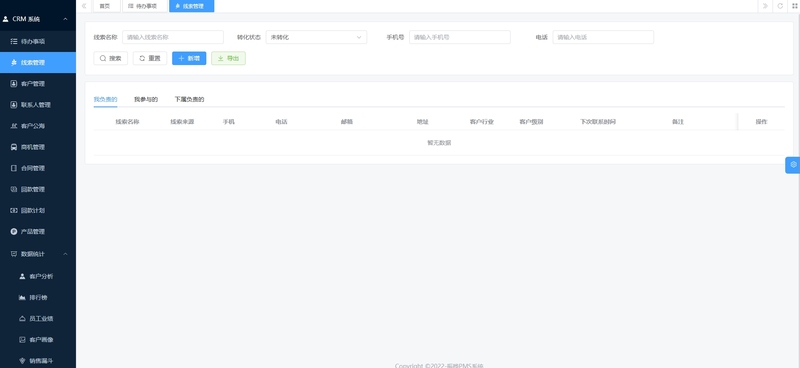Open 联系人管理 in the sidebar
The width and height of the screenshot is (800, 368).
(x=38, y=105)
